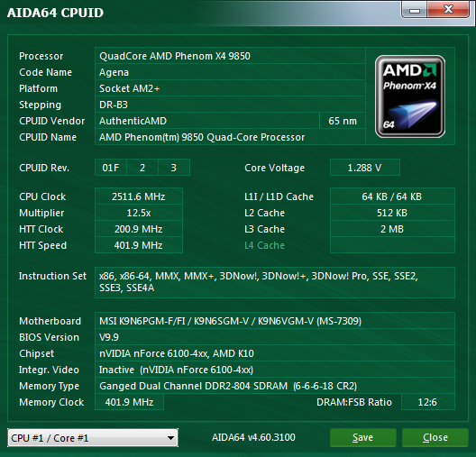Click the AuthenticAMD vendor value
The height and width of the screenshot is (457, 476).
pos(207,121)
